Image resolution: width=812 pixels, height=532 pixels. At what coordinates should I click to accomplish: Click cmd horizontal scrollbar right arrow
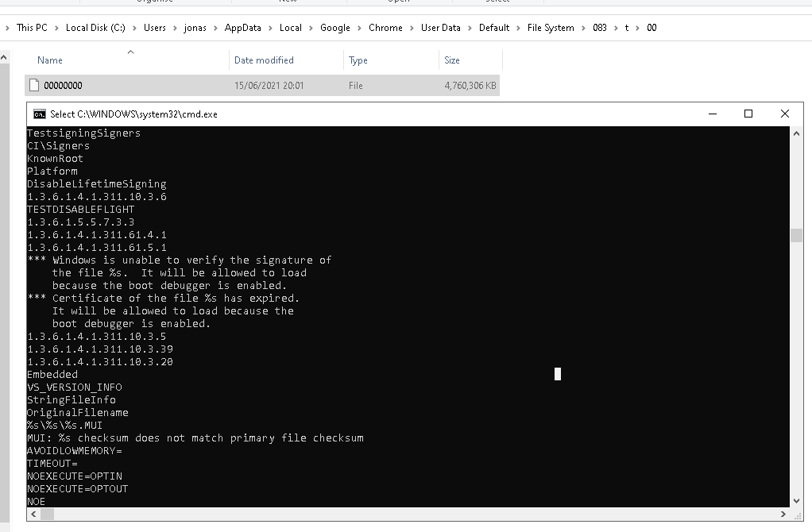783,514
